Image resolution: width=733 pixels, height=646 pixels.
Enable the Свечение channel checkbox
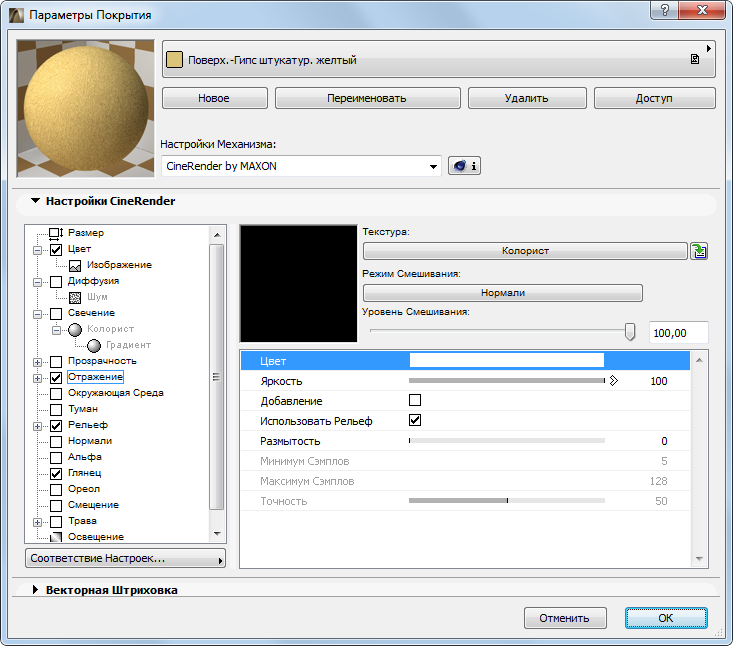coord(56,314)
